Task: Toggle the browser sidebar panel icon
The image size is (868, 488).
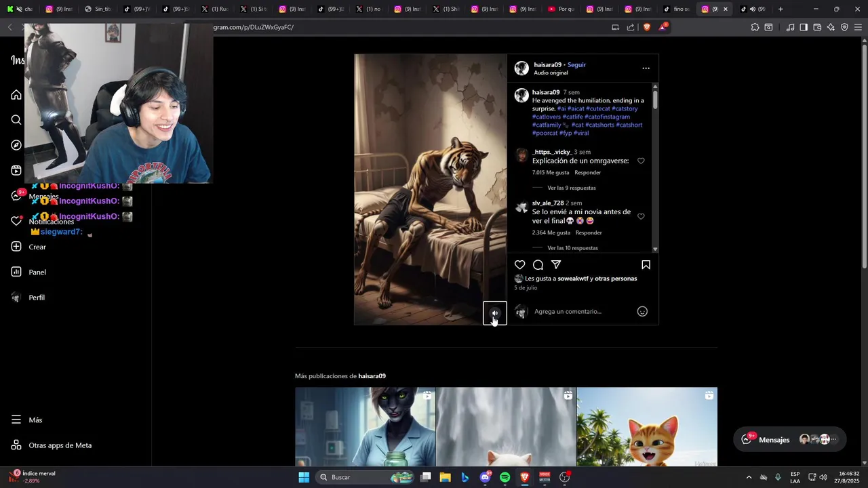Action: tap(804, 27)
